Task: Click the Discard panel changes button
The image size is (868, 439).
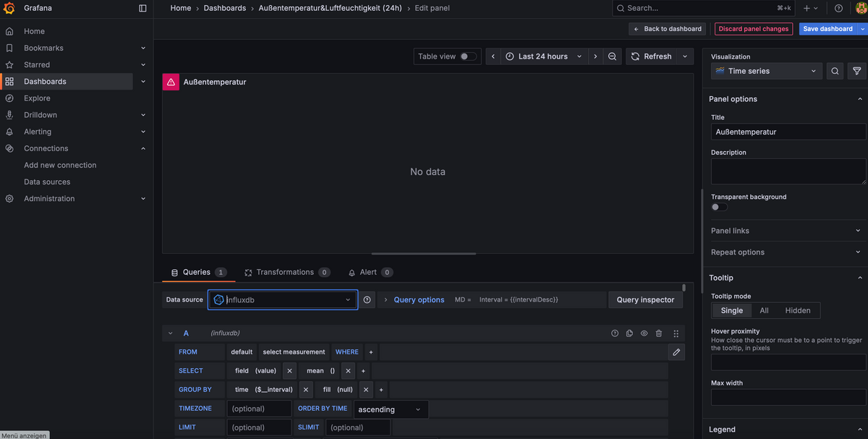Action: click(753, 29)
